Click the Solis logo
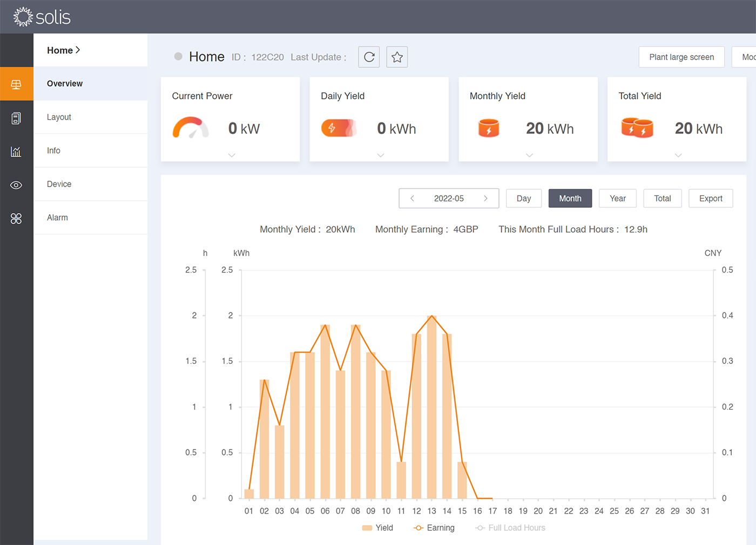The height and width of the screenshot is (545, 756). tap(42, 17)
